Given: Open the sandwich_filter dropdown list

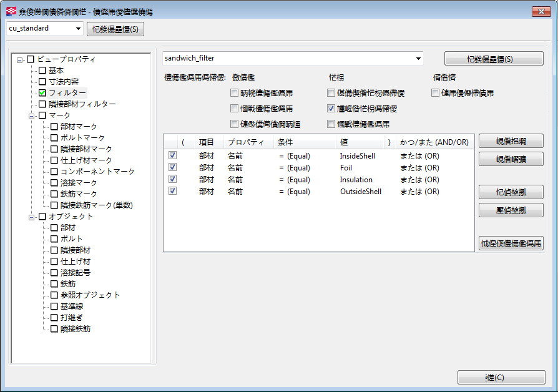Looking at the screenshot, I should (x=418, y=59).
